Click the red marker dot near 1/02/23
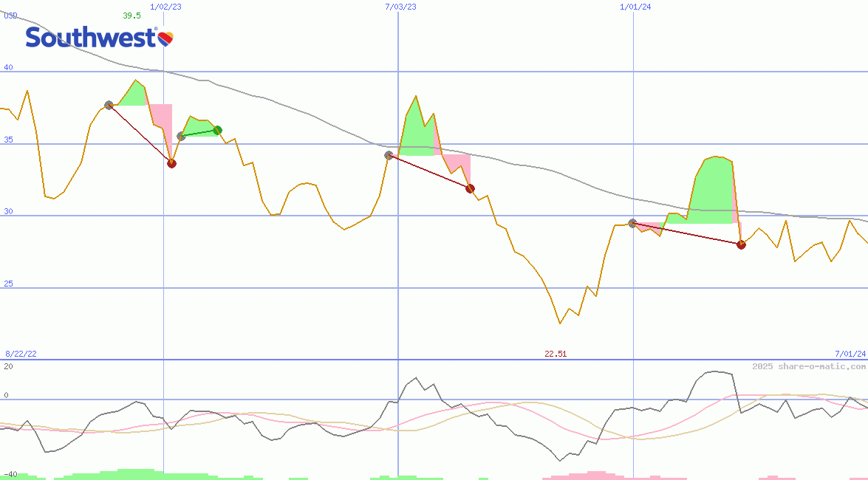 (171, 163)
